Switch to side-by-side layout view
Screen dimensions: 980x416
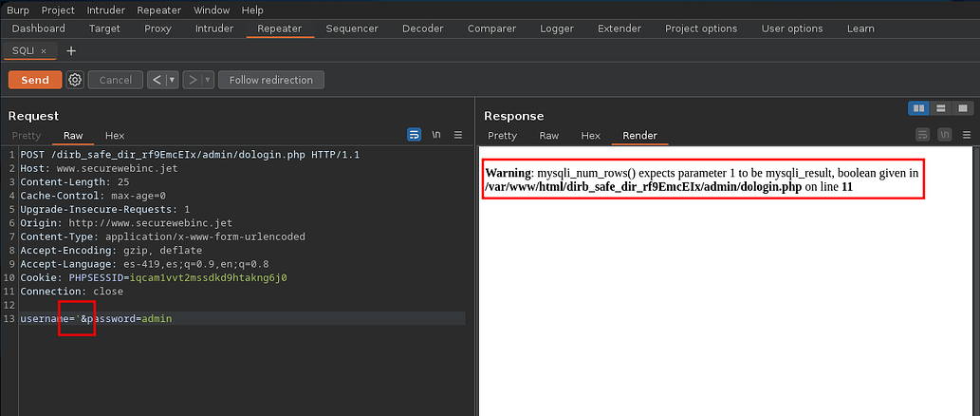[x=918, y=108]
